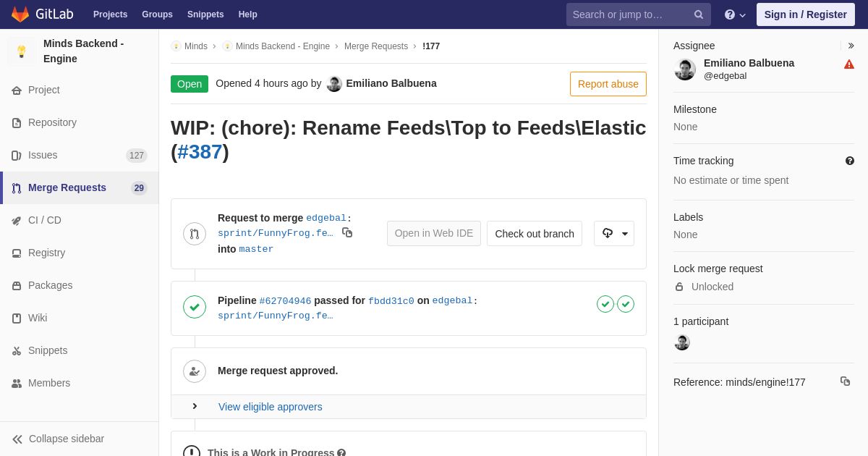Open the Help question mark menu
The height and width of the screenshot is (456, 868).
click(735, 14)
